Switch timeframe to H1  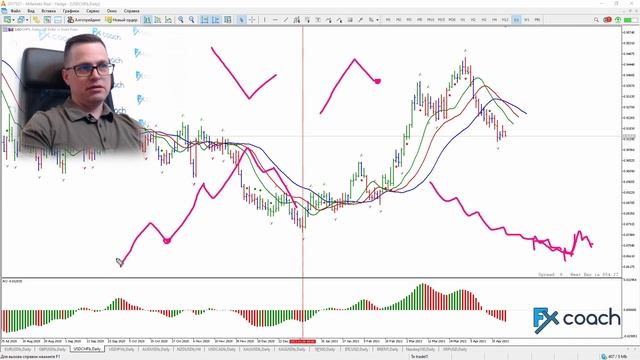(462, 20)
